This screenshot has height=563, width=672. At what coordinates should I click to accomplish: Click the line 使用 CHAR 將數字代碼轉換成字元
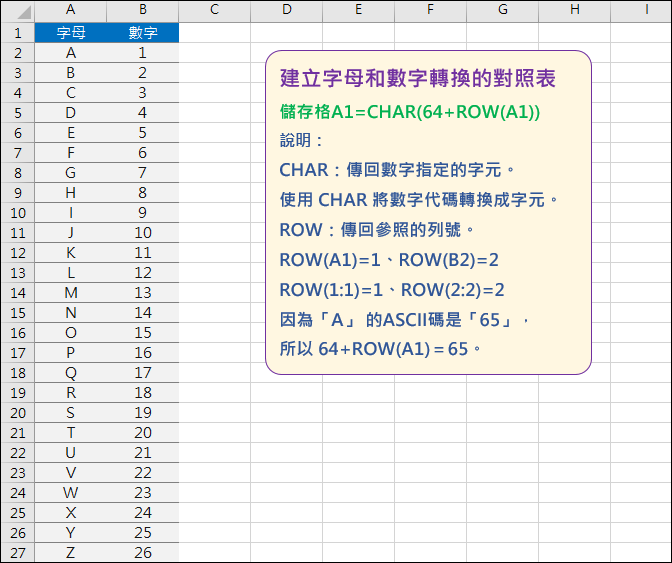[419, 200]
